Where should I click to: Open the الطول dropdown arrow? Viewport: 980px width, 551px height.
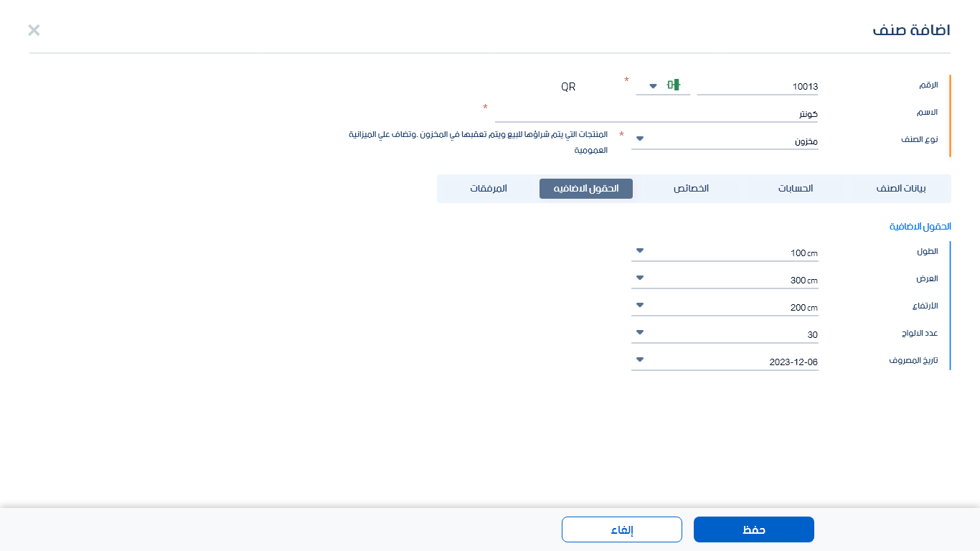640,251
